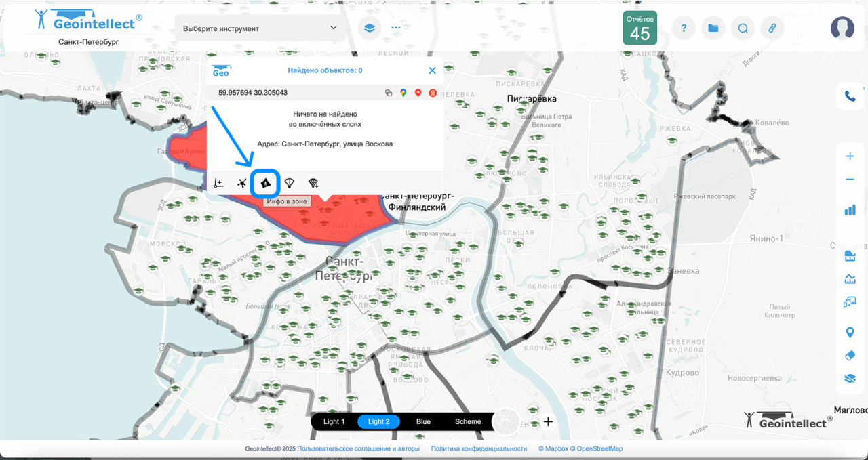
Task: Click the magnifier search icon
Action: pyautogui.click(x=743, y=28)
